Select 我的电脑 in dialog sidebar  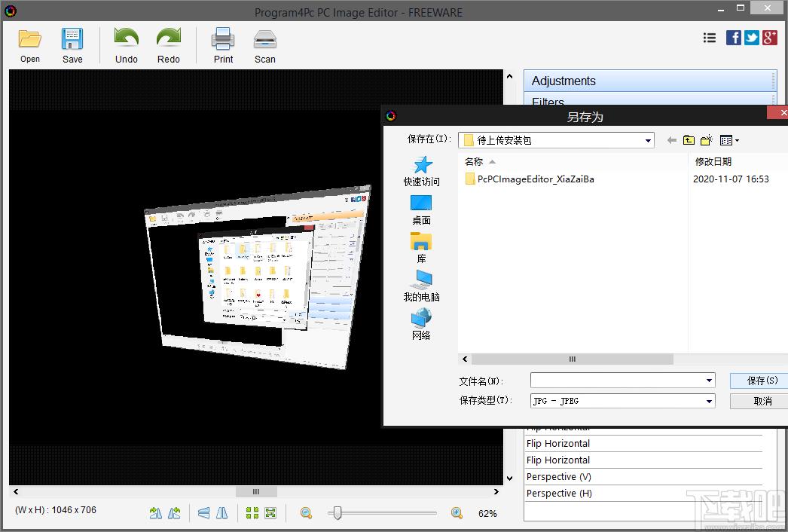coord(422,286)
